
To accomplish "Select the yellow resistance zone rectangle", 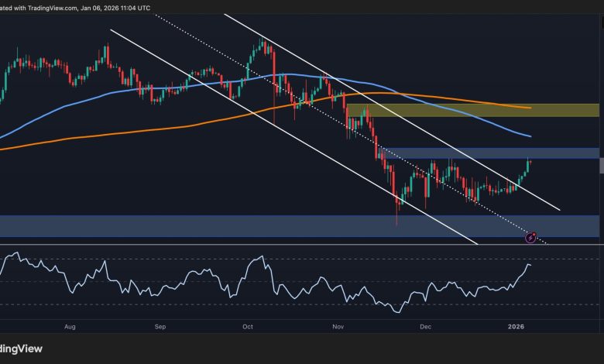I will click(472, 110).
